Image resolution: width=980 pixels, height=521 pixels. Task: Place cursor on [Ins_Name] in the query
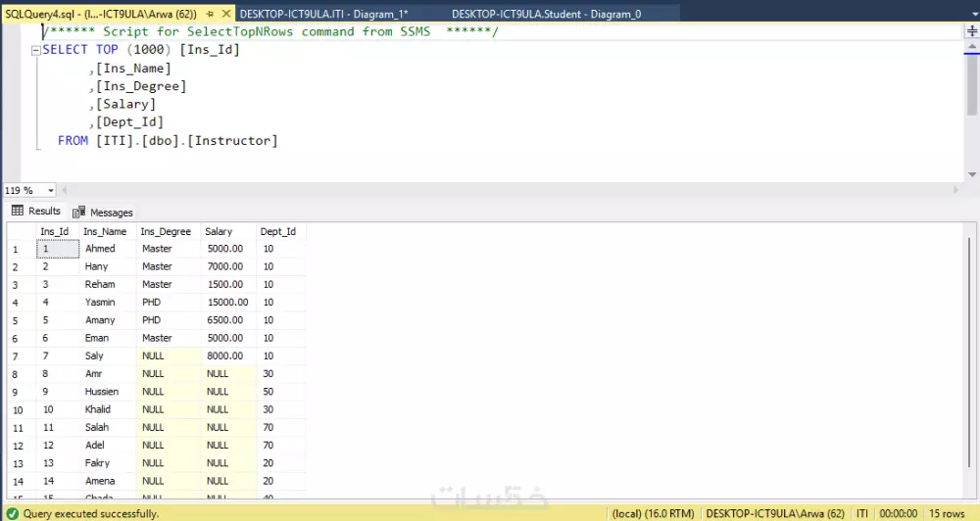coord(133,69)
